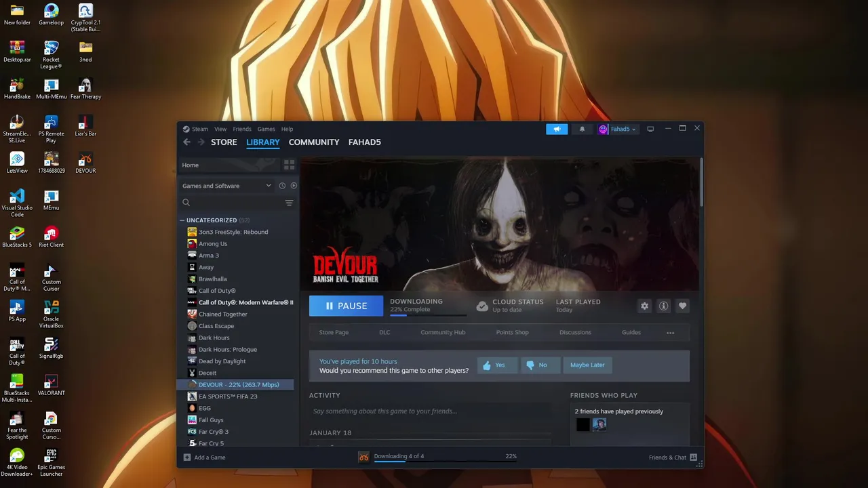Add DEVOUR to favorites heart
Image resolution: width=868 pixels, height=488 pixels.
coord(682,306)
